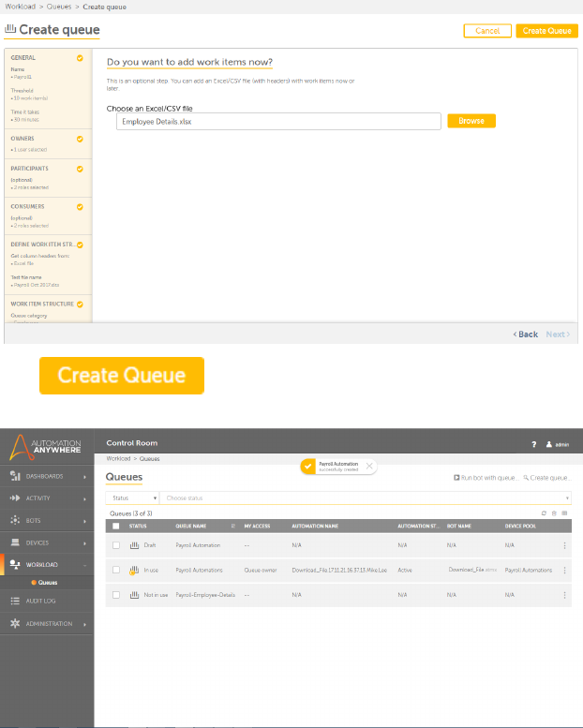Click the Download_File.17.11.21.16.37.13.Mike.Lee automation name
Image resolution: width=583 pixels, height=728 pixels.
(339, 571)
